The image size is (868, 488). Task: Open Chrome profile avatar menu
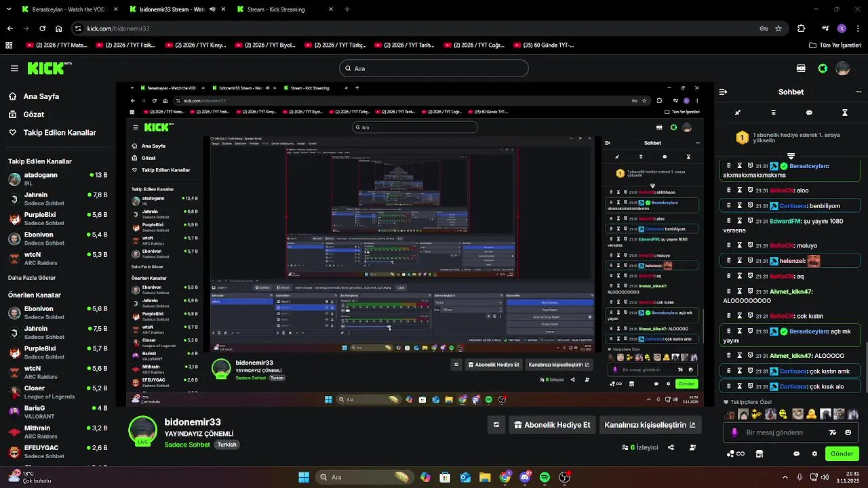coord(842,28)
